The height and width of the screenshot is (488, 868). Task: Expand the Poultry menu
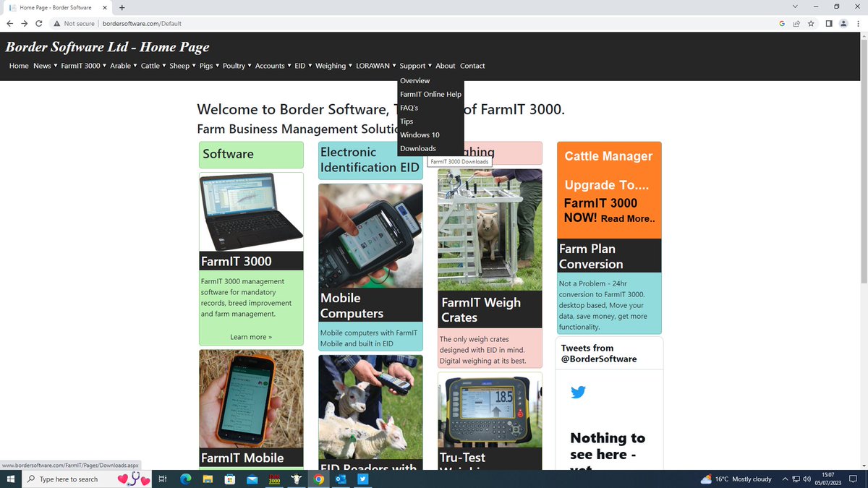pos(237,66)
